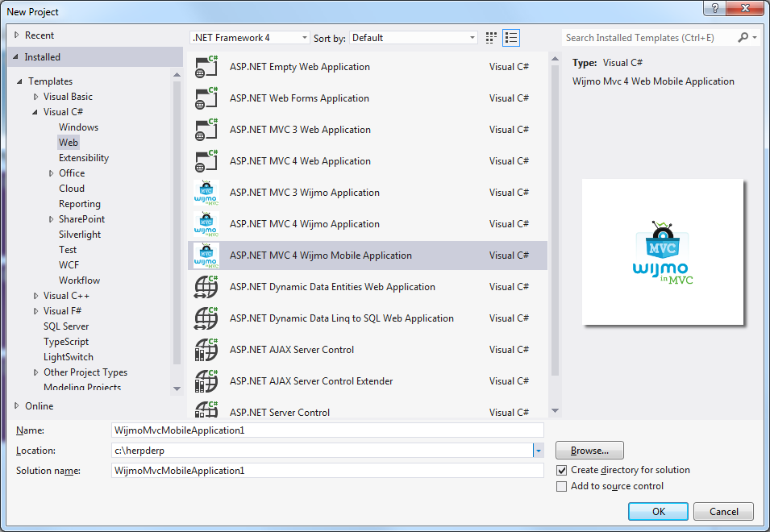Click the AJAX Server Control Extender icon
770x532 pixels.
pyautogui.click(x=206, y=380)
